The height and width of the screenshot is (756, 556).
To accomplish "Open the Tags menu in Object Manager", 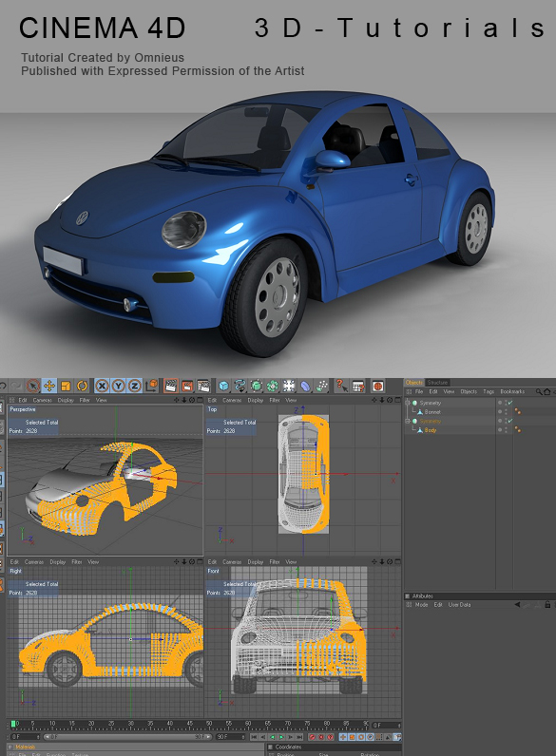I will 489,391.
